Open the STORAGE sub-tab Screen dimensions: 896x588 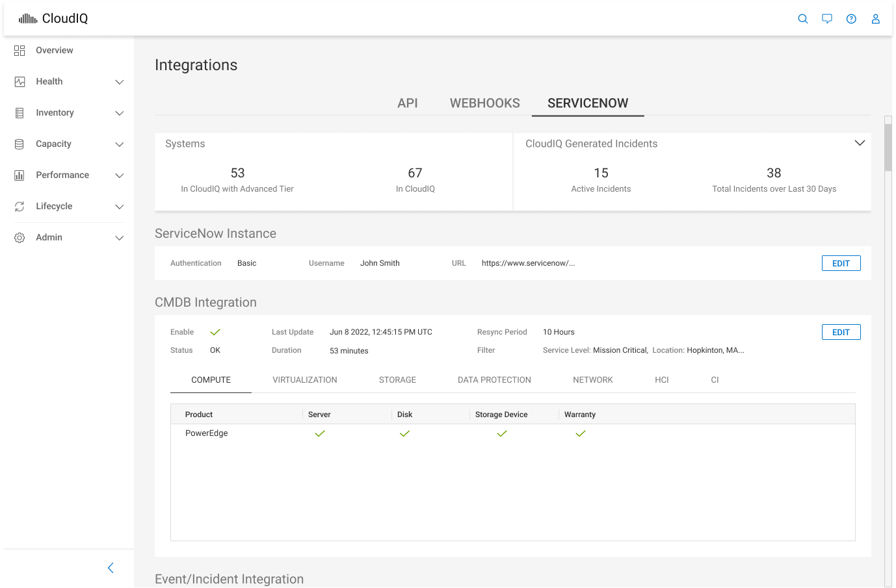coord(397,380)
